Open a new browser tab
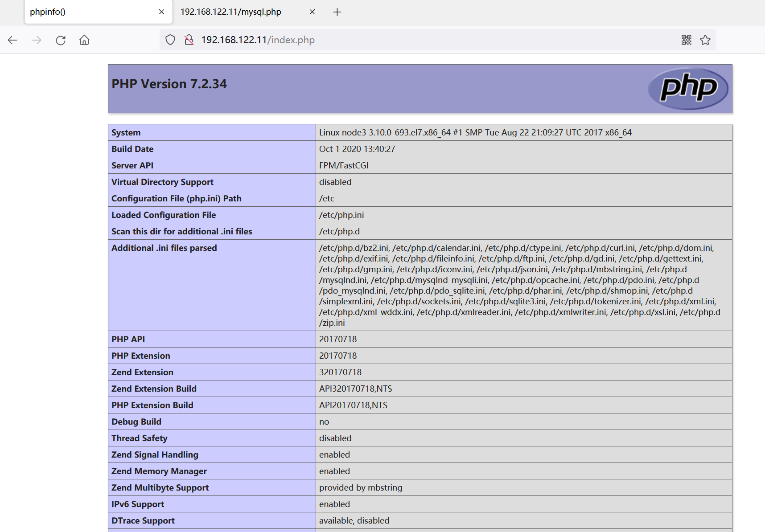The height and width of the screenshot is (532, 765). (337, 12)
